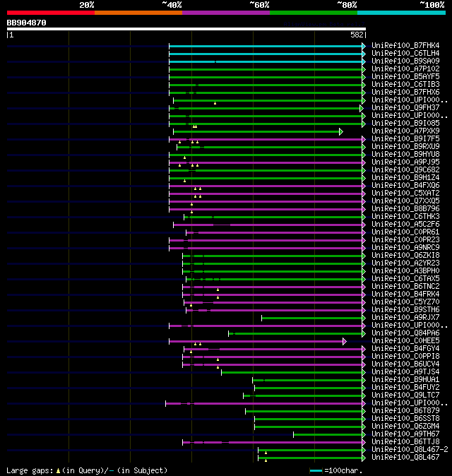Select the UniRef100_B9HUA1 label
This screenshot has width=452, height=476.
tap(405, 380)
